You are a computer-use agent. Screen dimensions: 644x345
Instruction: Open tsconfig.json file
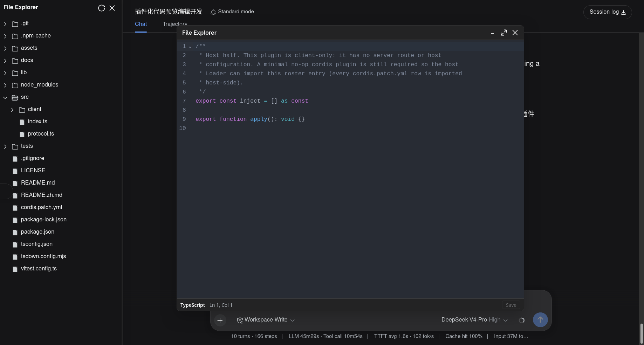coord(37,244)
